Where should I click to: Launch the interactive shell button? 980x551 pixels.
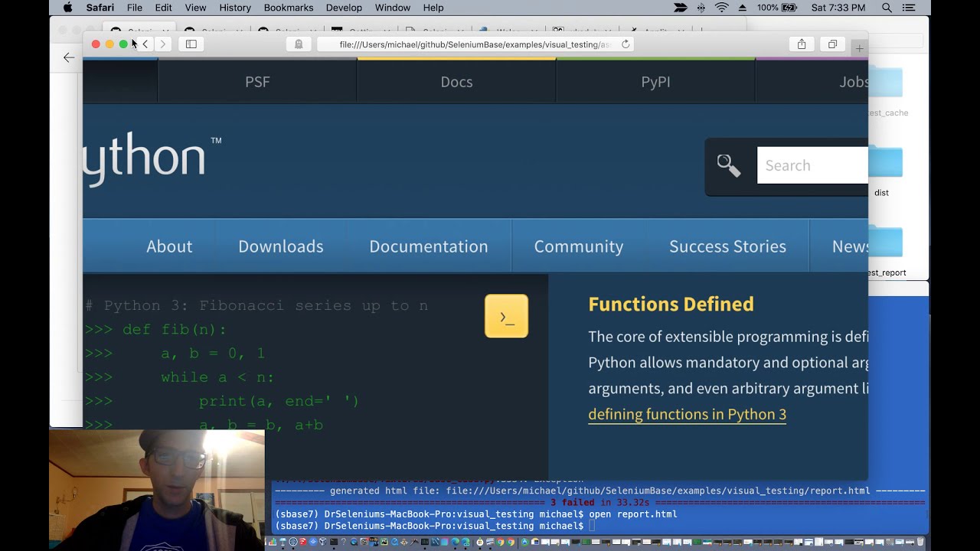(x=506, y=316)
